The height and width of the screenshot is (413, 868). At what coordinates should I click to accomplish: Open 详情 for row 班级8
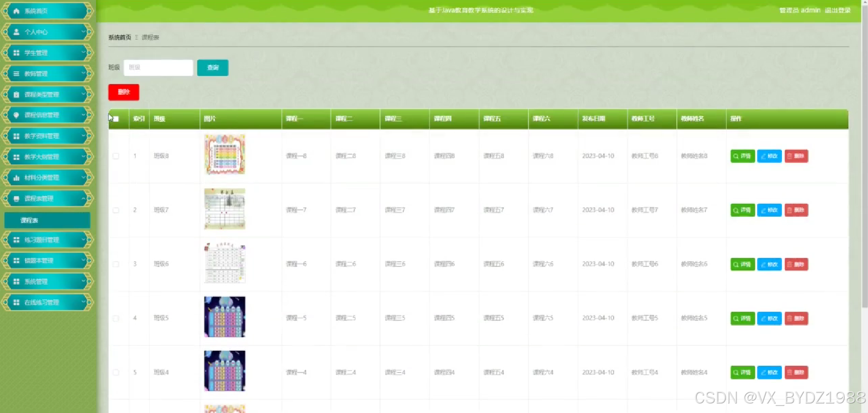click(742, 156)
